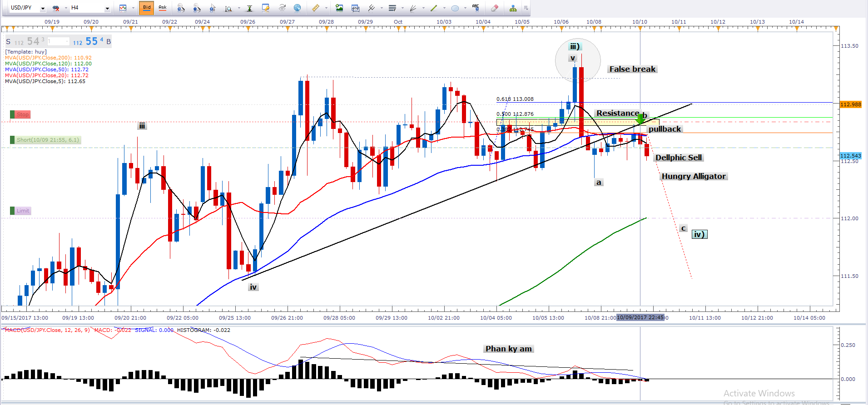Open the H4 timeframe dropdown
Screen dimensions: 868x405
[107, 8]
